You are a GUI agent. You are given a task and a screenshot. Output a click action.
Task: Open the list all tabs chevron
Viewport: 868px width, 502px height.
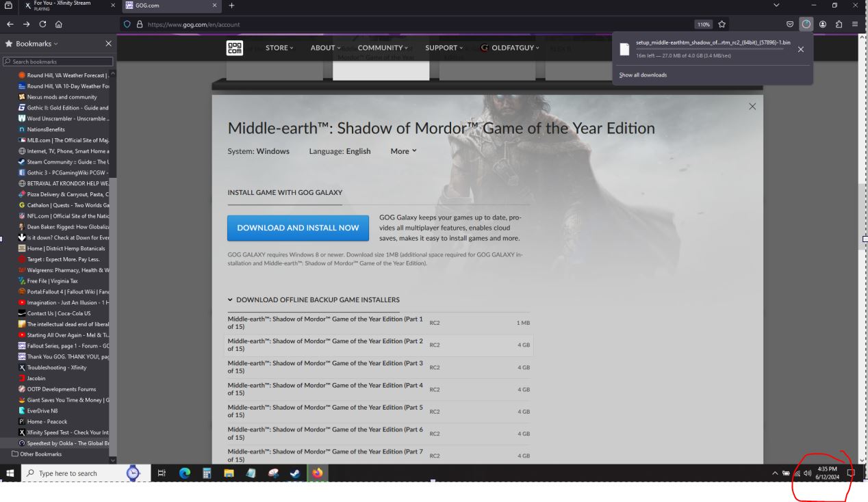(x=776, y=6)
